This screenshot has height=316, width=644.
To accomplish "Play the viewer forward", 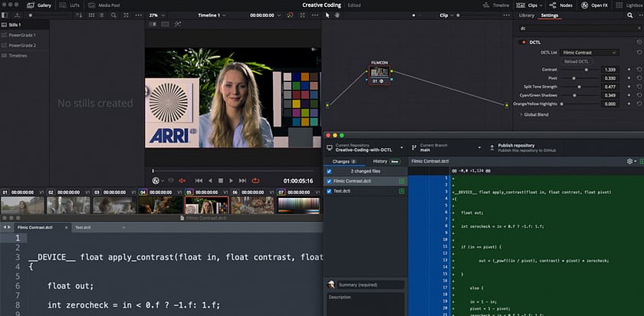I will [232, 181].
